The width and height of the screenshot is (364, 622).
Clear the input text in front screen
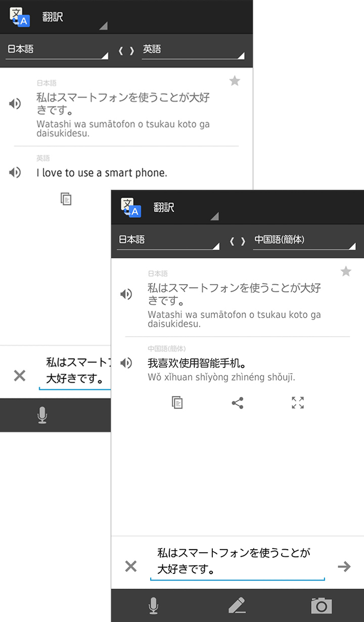pos(131,566)
